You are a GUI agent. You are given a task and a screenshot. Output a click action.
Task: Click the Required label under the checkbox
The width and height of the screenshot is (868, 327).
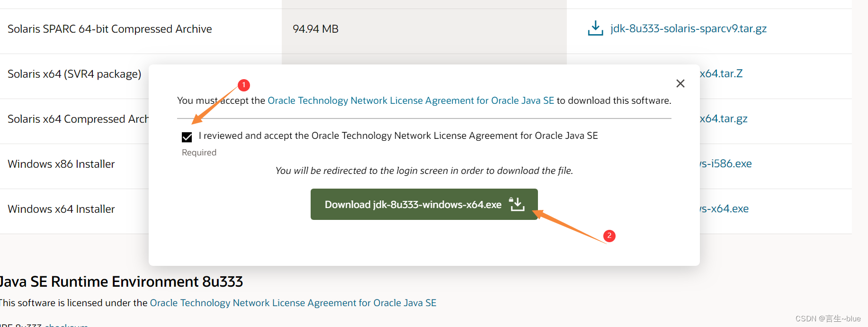click(x=199, y=153)
